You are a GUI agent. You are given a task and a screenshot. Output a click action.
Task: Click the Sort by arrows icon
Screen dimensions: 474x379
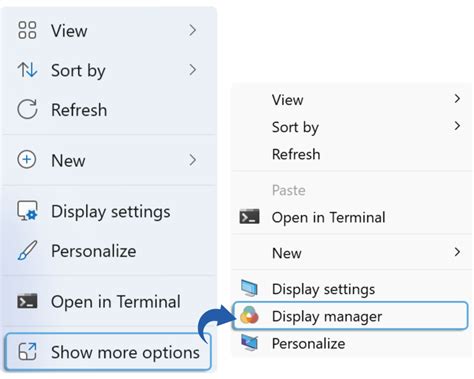pyautogui.click(x=27, y=70)
